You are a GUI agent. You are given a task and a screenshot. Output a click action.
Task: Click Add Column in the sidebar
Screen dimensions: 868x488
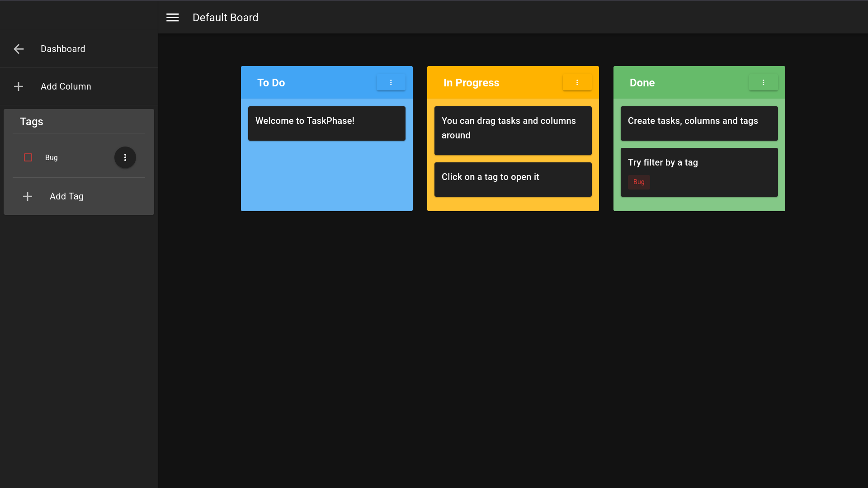tap(66, 86)
